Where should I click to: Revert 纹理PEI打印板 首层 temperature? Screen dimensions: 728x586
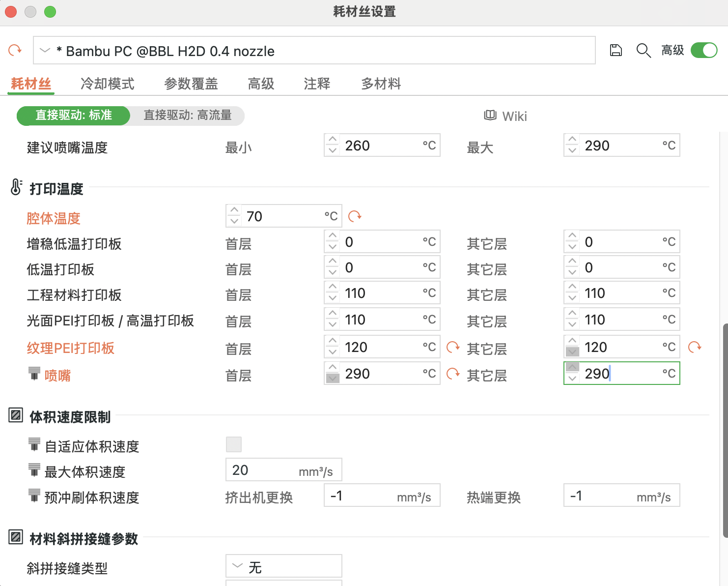[453, 348]
